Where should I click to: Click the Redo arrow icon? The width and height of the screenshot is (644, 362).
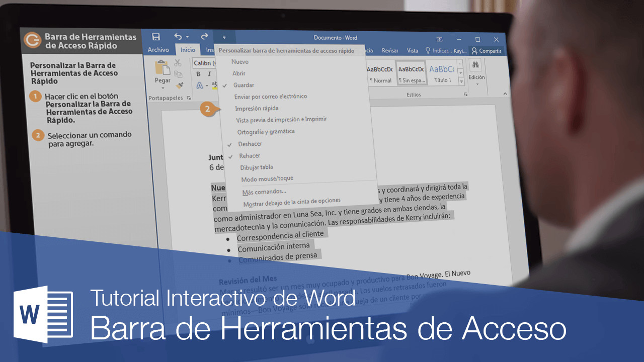(x=204, y=36)
